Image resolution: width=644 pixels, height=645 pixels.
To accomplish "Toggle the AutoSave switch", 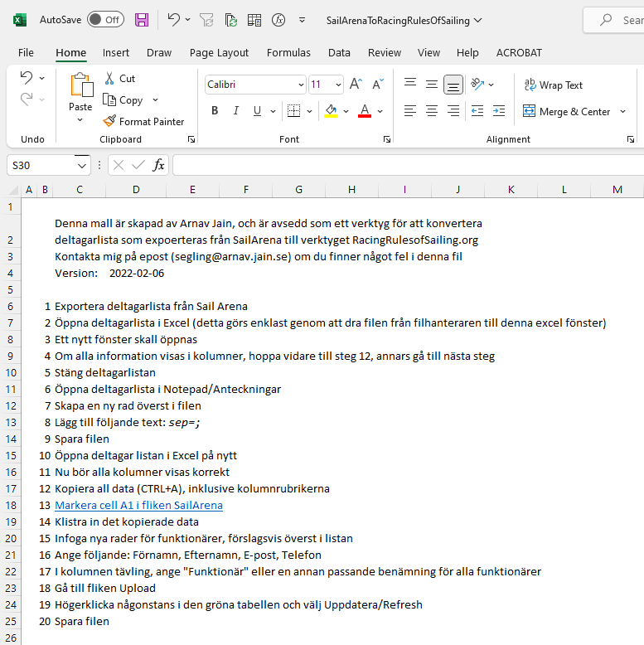I will click(x=105, y=19).
